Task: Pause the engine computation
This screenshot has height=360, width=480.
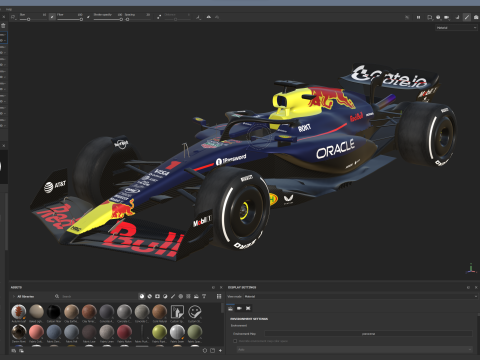Action: point(418,17)
